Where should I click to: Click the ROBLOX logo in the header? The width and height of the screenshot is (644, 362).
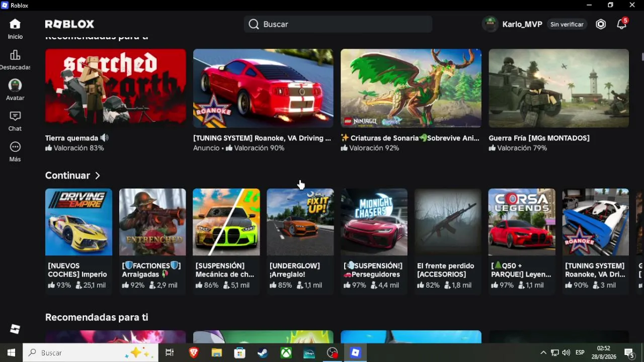69,24
